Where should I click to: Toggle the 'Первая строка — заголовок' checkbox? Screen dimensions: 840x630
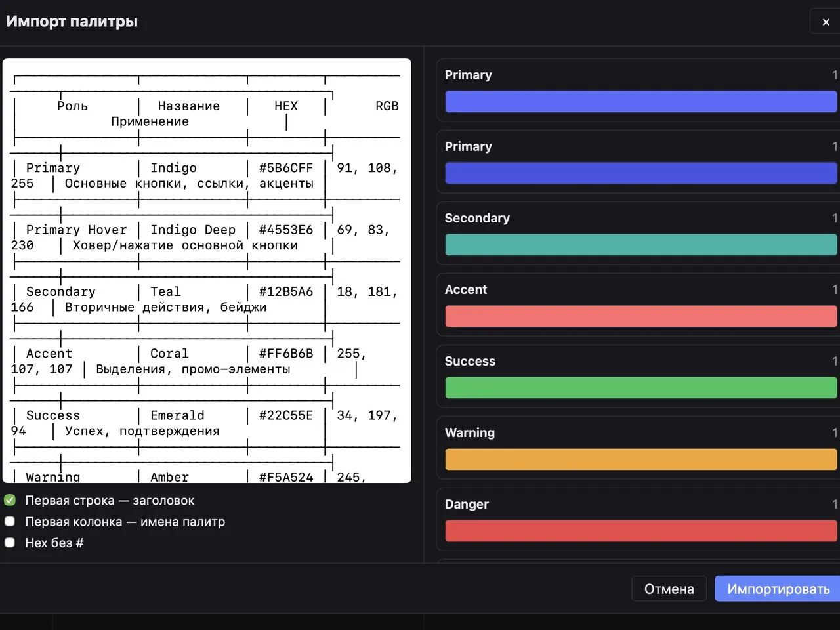(10, 500)
